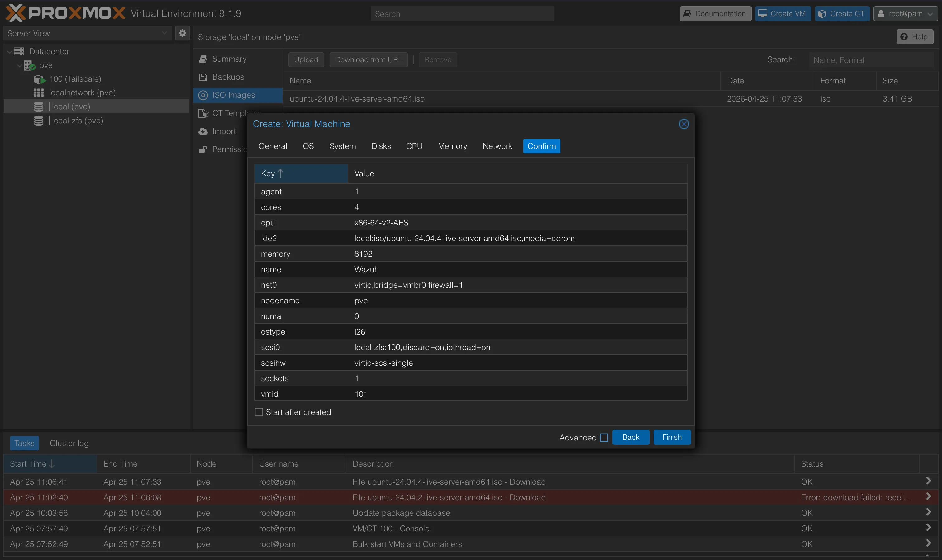Image resolution: width=942 pixels, height=560 pixels.
Task: Select the vmid 101 row
Action: point(471,394)
